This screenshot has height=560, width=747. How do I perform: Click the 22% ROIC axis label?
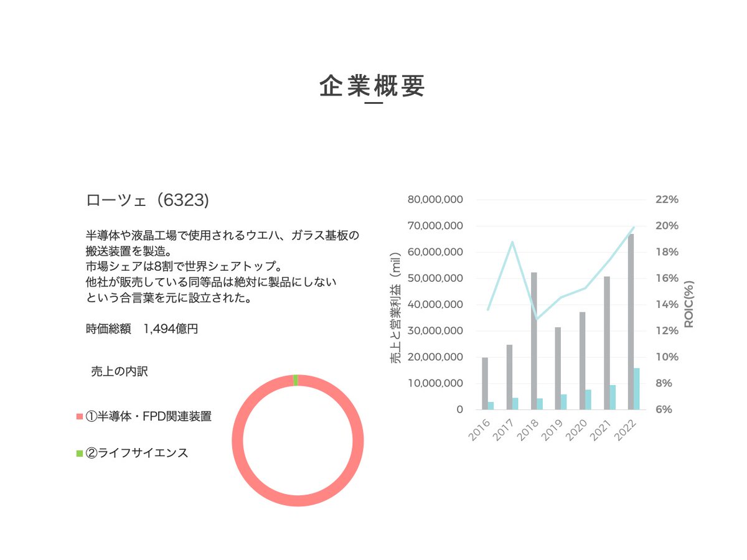667,200
